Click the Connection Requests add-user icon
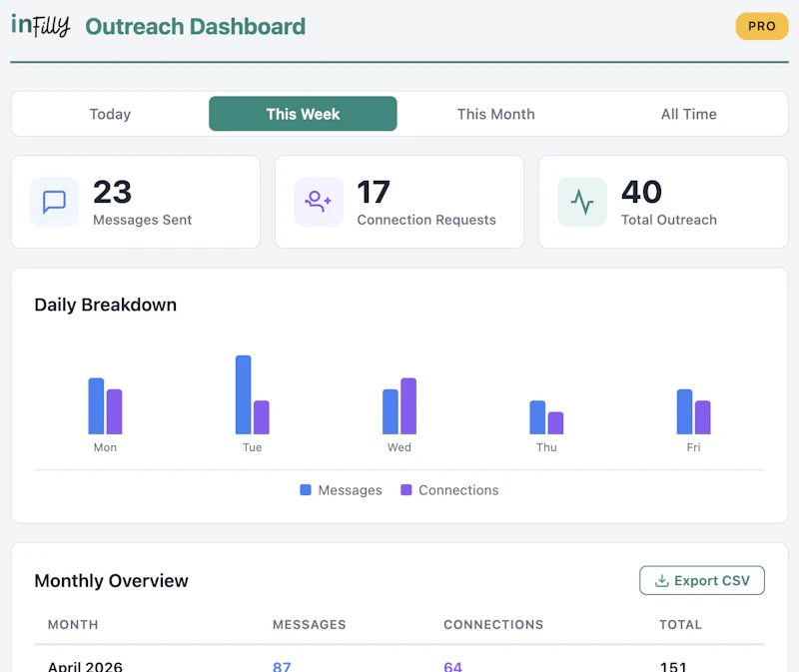This screenshot has height=672, width=799. click(x=318, y=202)
